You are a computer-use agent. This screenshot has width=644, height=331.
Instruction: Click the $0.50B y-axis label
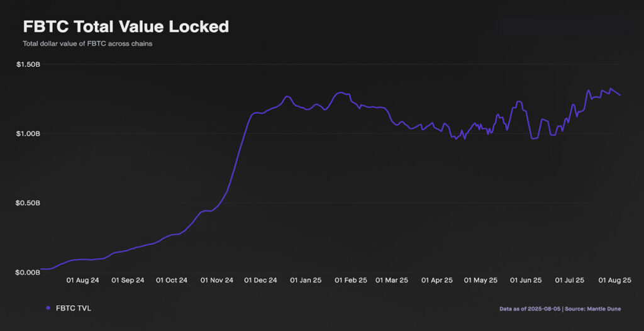coord(28,203)
